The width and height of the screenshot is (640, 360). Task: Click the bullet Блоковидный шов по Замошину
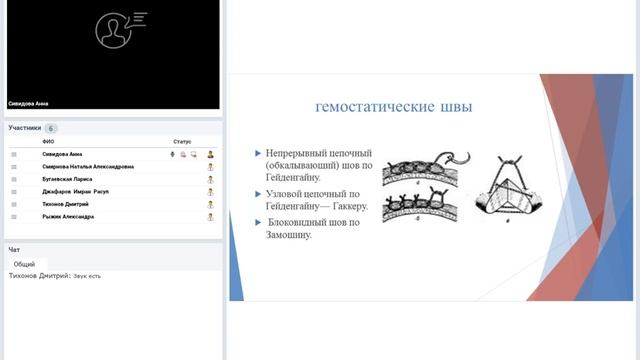click(x=313, y=229)
